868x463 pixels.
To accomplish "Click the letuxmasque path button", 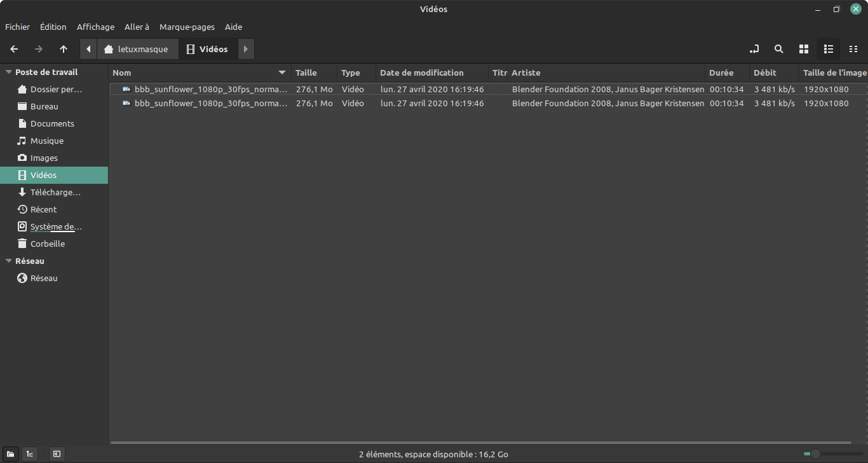I will click(x=137, y=49).
